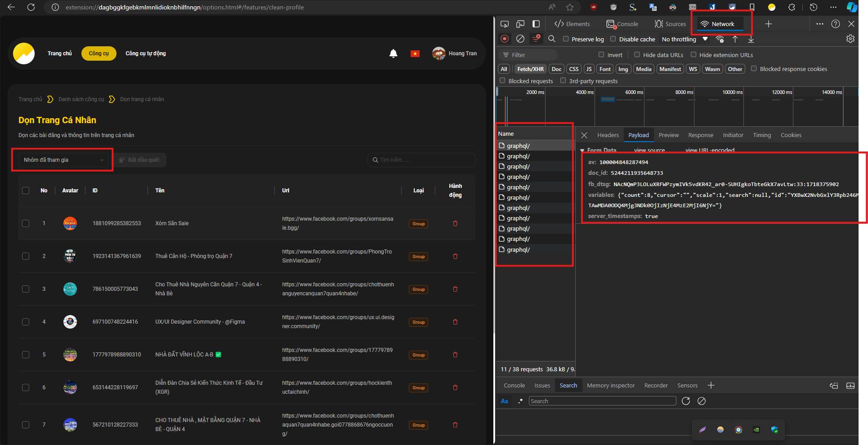
Task: Enable the Disable cache checkbox
Action: tap(613, 39)
